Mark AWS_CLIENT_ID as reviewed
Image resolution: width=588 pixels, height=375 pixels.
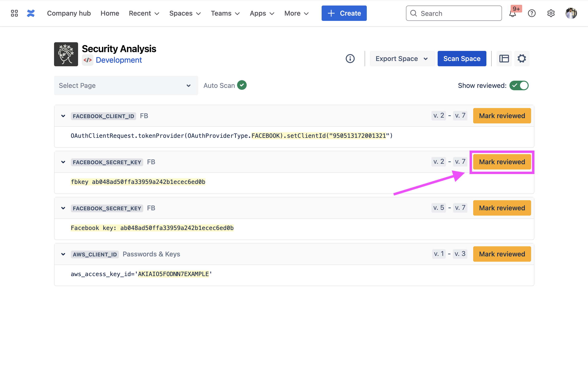pyautogui.click(x=502, y=254)
